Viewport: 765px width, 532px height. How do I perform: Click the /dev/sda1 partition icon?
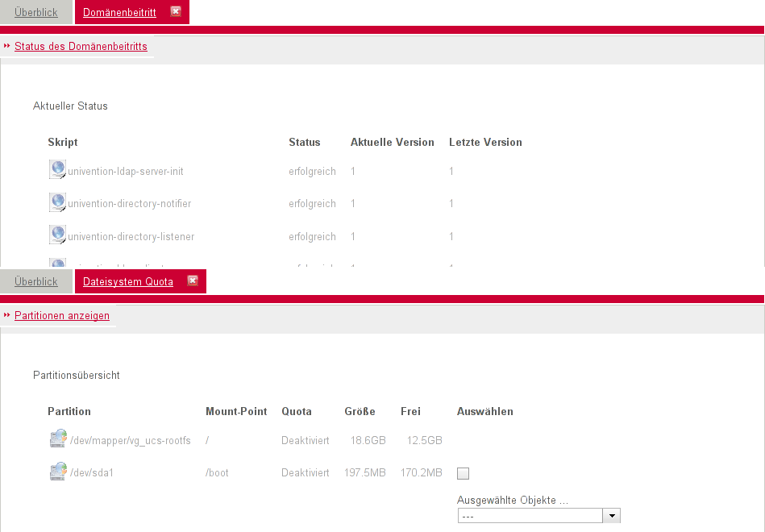coord(57,472)
